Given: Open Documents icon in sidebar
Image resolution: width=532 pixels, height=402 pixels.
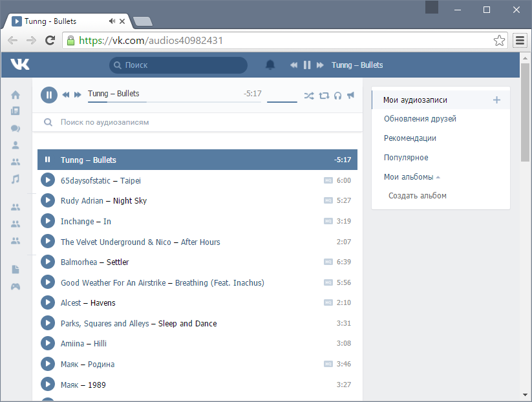Looking at the screenshot, I should [16, 270].
